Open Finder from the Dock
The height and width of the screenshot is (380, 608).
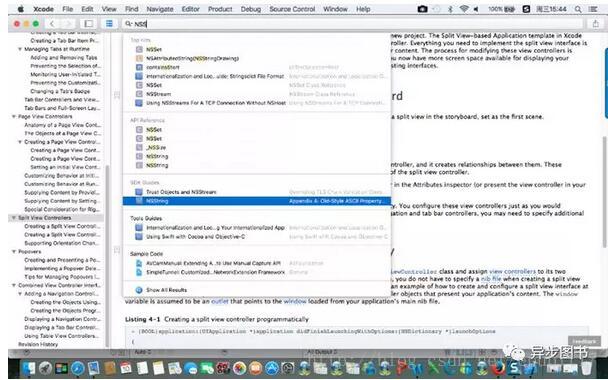coord(28,368)
